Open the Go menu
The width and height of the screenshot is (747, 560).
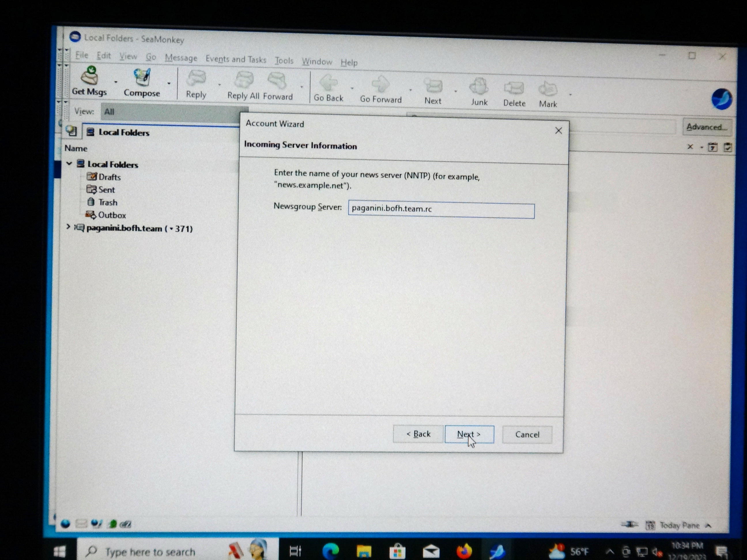[x=151, y=57]
